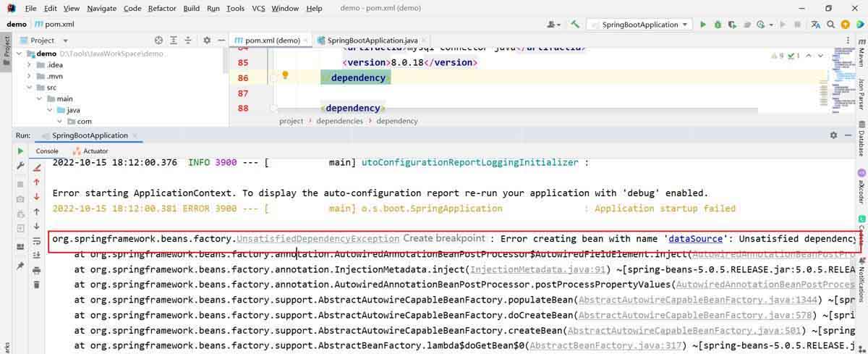
Task: Pin the Run tab
Action: [20, 266]
